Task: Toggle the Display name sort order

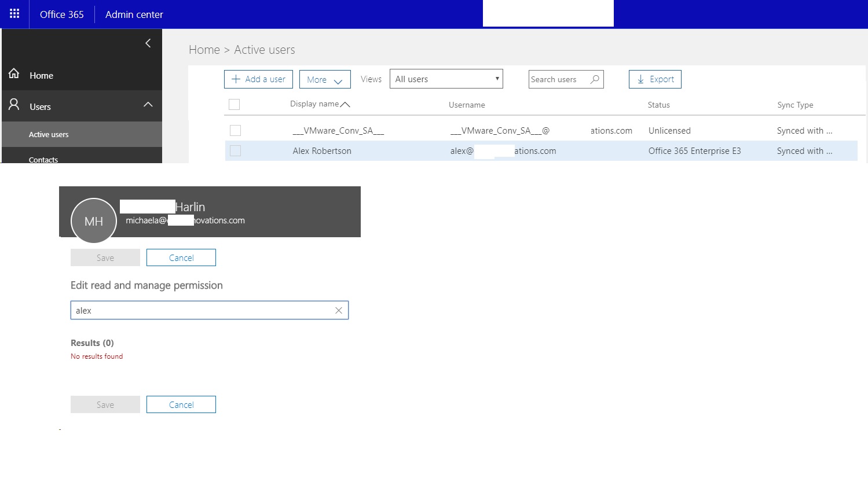Action: pos(346,104)
